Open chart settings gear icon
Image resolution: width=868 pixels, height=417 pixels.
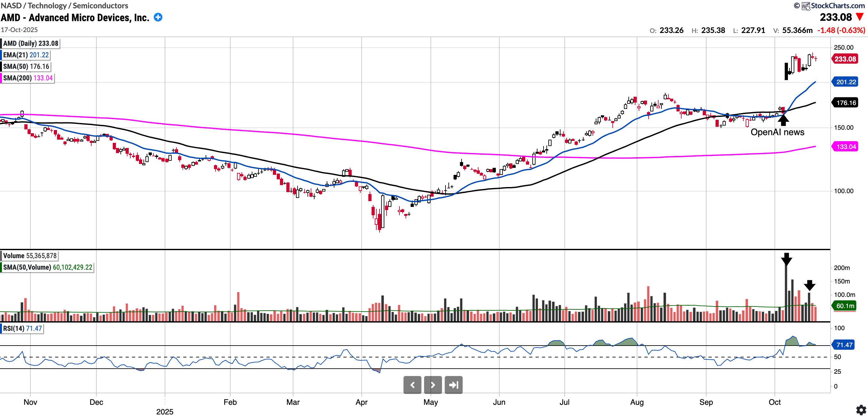point(861,410)
